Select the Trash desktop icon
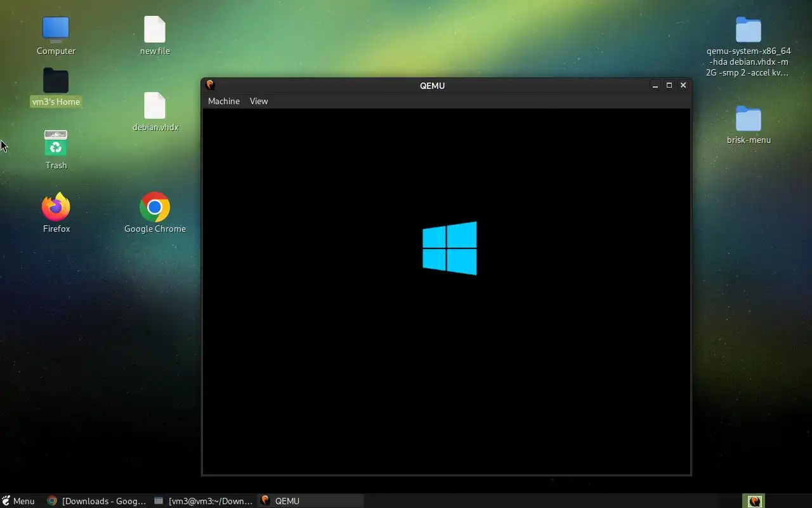 pos(56,144)
